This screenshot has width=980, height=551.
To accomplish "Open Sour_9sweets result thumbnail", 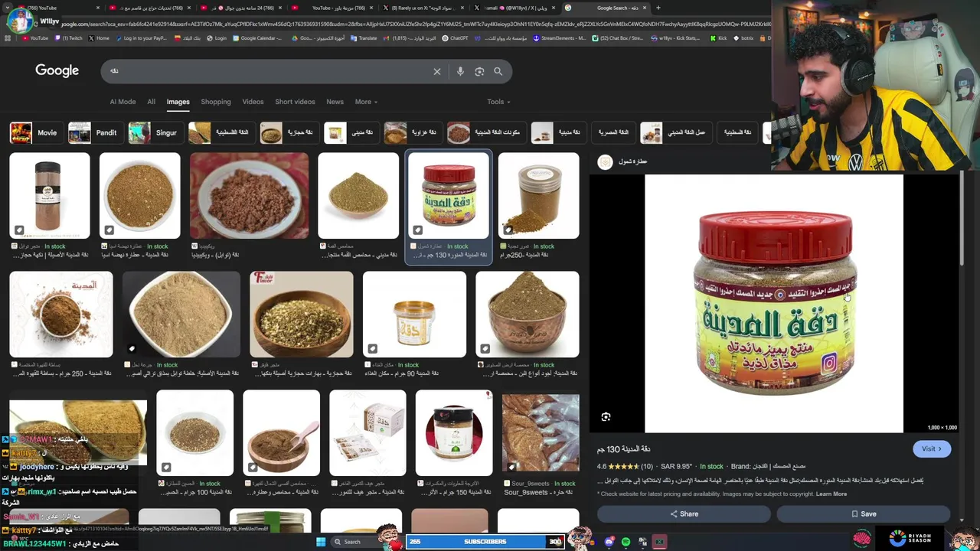I will coord(541,433).
